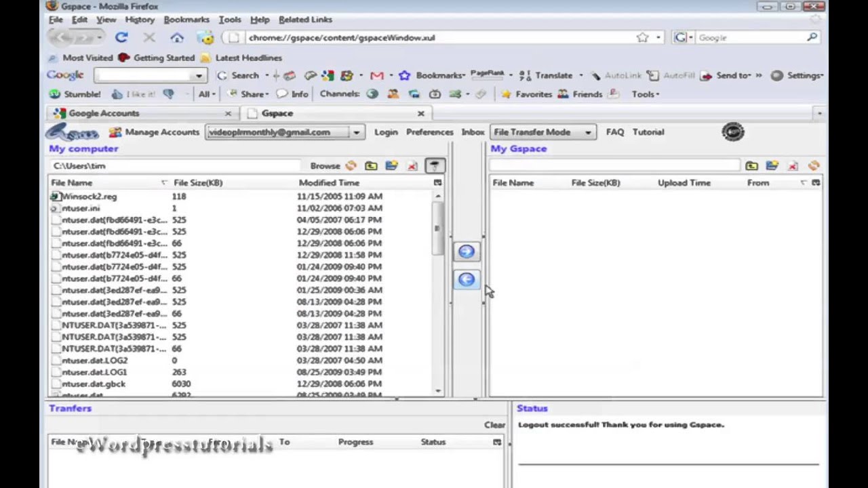This screenshot has width=868, height=488.
Task: Toggle the hidden files icon in My computer
Action: coord(435,165)
